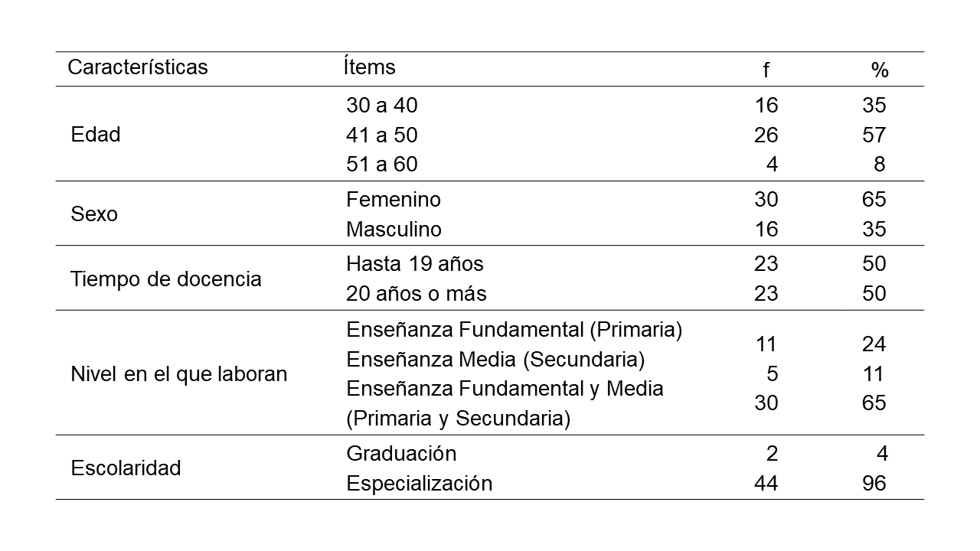
Task: Click the 41 a 50 age item
Action: click(382, 135)
